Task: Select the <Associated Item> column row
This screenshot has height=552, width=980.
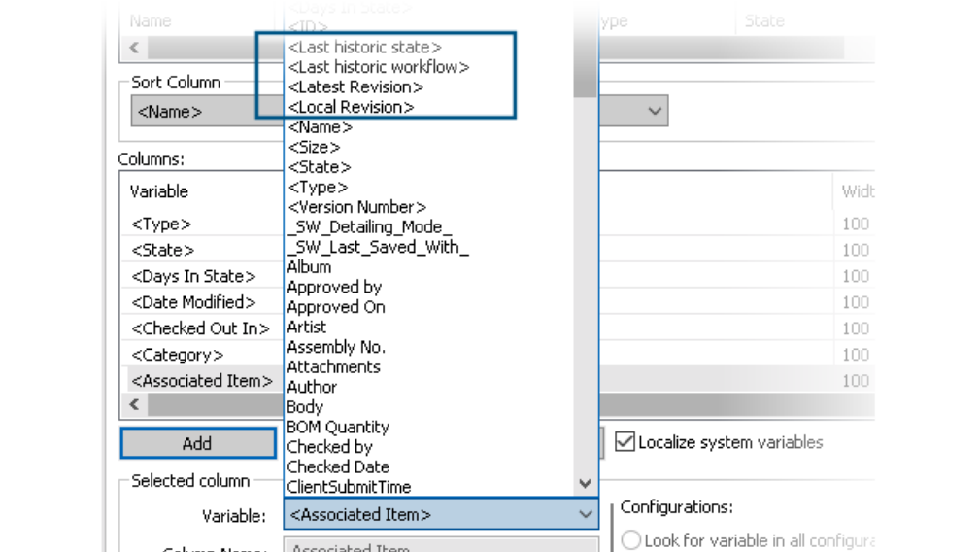Action: coord(202,381)
